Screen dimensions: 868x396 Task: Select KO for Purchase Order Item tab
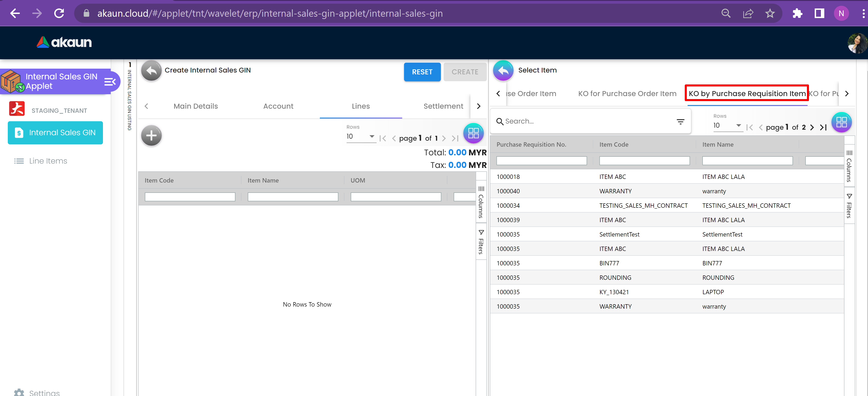pos(627,94)
